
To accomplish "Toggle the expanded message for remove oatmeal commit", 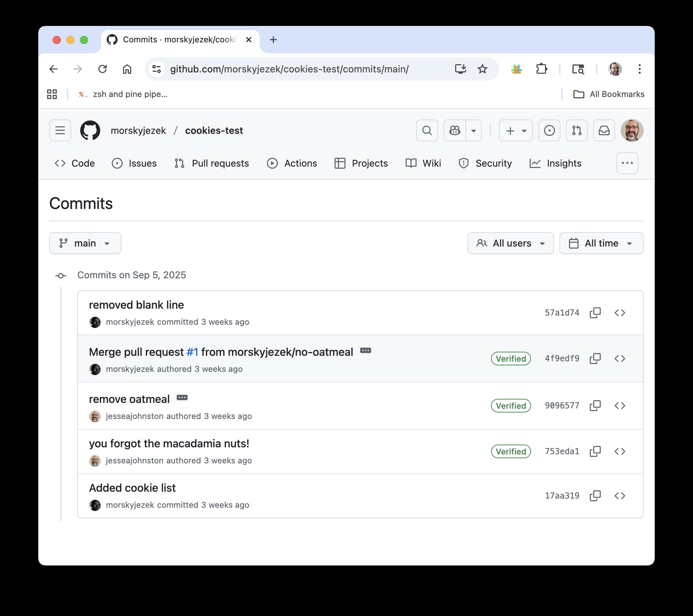I will coord(182,398).
